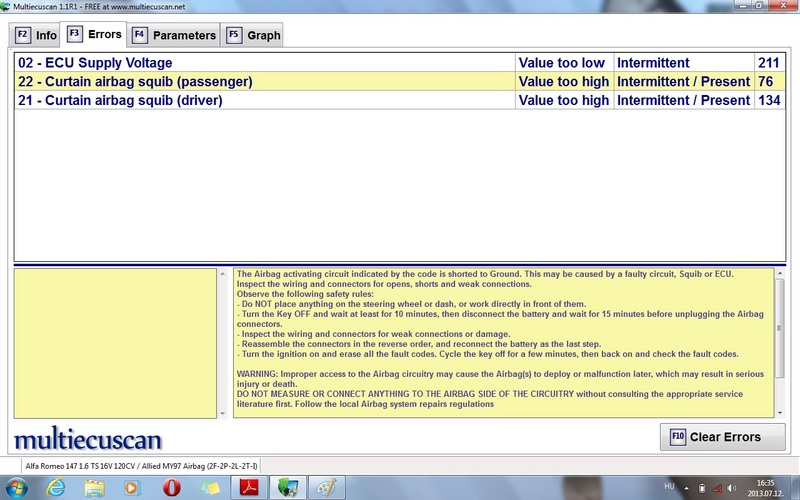Click the count value 76

click(769, 82)
